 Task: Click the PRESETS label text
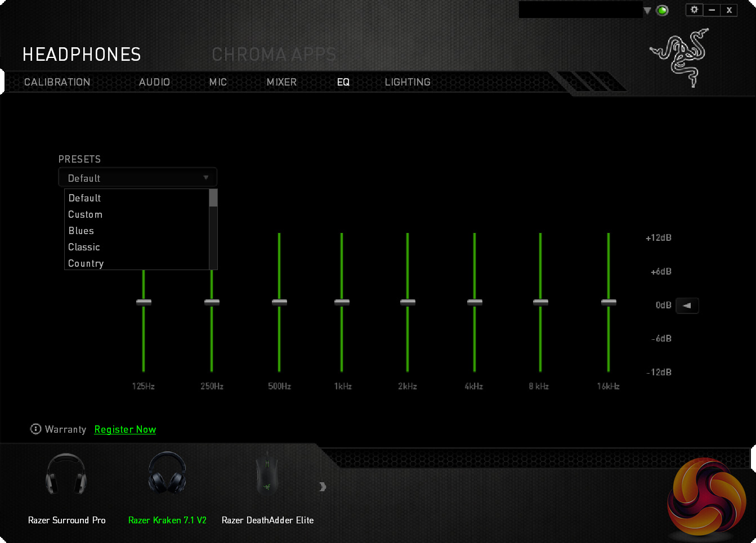[x=79, y=159]
